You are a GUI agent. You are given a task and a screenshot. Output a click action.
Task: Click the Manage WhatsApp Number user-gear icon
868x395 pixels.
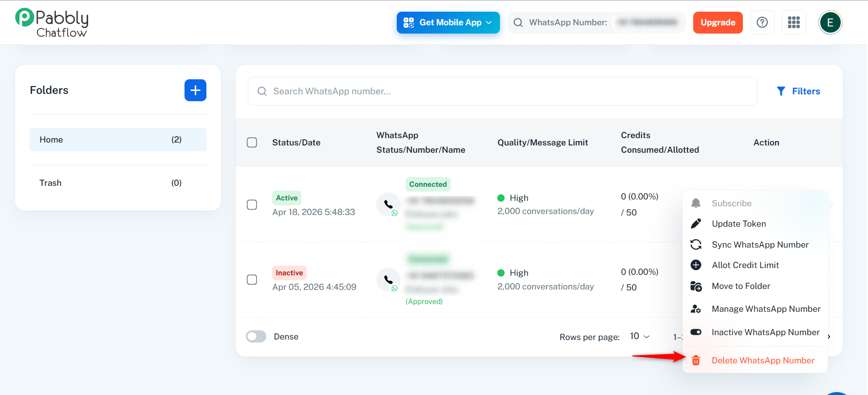[696, 309]
